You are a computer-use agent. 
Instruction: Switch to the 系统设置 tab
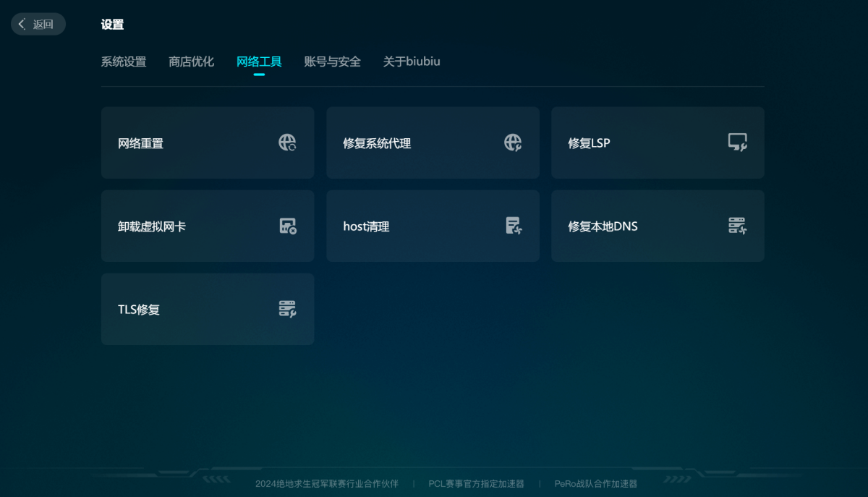point(123,62)
